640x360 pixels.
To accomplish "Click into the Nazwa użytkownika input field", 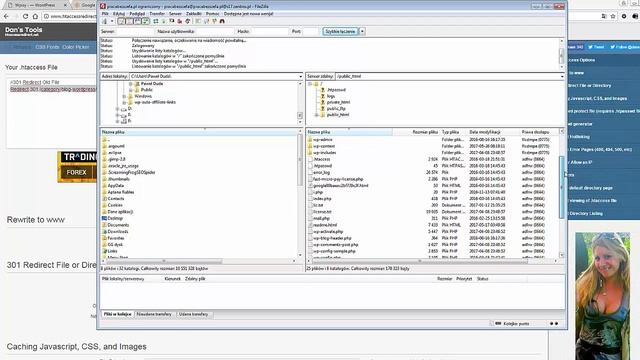I will [x=215, y=31].
